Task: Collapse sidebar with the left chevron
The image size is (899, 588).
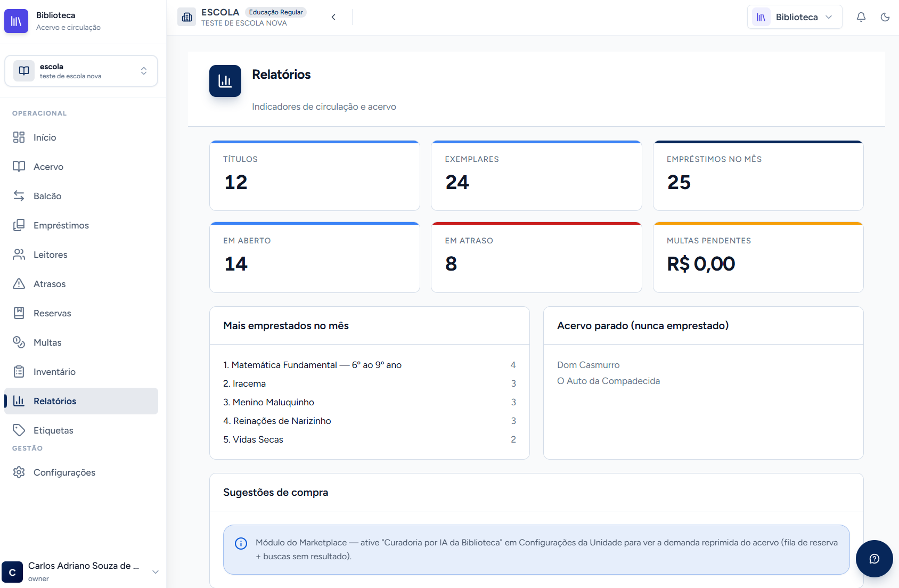Action: (x=333, y=17)
